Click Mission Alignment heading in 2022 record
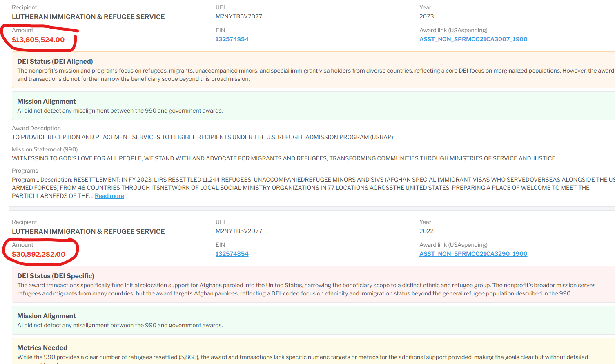Viewport: 615px width, 364px height. click(x=47, y=316)
